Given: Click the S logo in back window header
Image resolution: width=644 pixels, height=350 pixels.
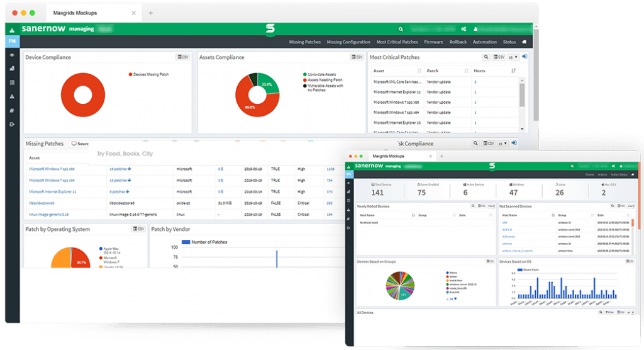Looking at the screenshot, I should (270, 28).
